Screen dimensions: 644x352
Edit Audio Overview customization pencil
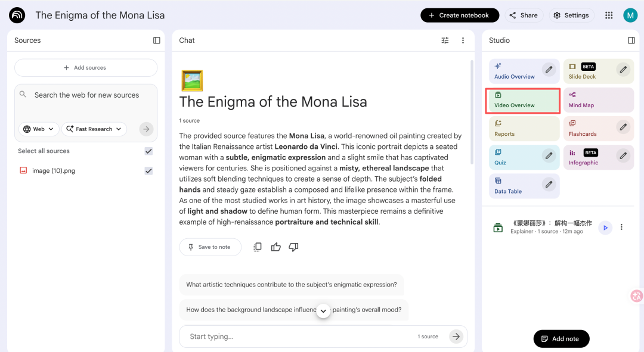click(x=549, y=70)
